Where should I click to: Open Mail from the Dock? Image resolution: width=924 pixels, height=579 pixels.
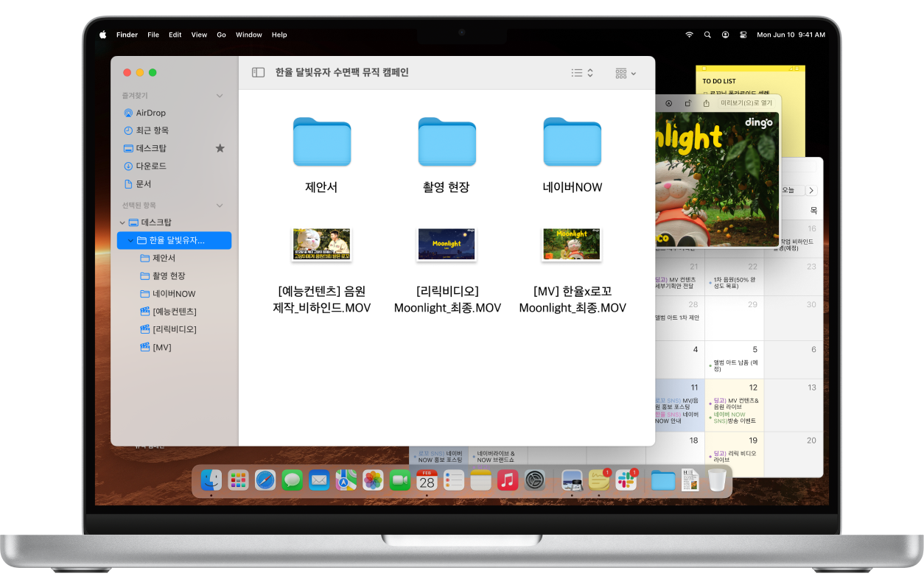[x=319, y=480]
